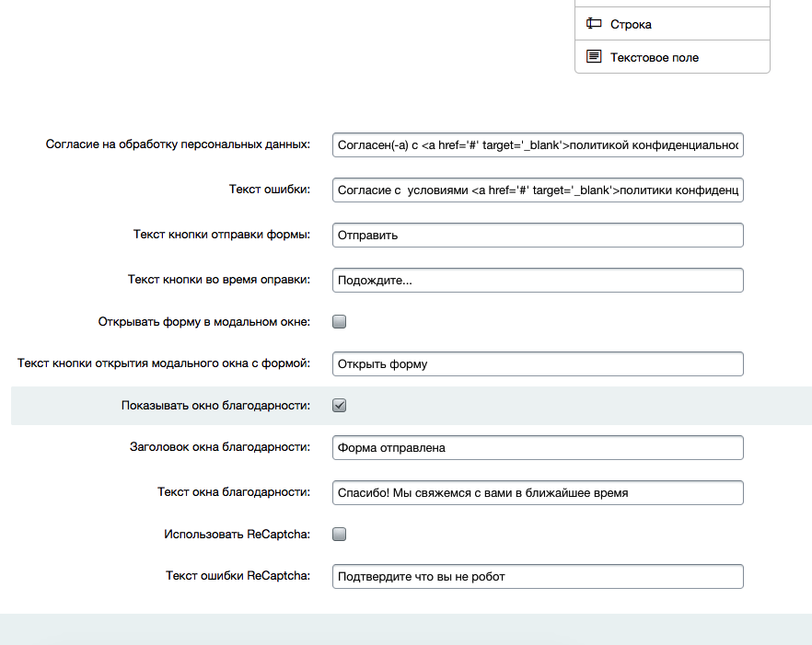The width and height of the screenshot is (812, 645).
Task: Click the Строка field type icon
Action: pos(594,24)
